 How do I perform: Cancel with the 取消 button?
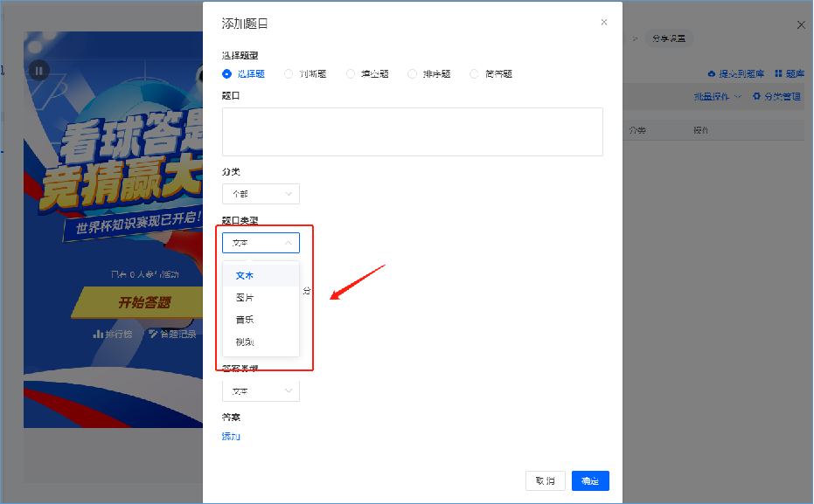(x=545, y=481)
